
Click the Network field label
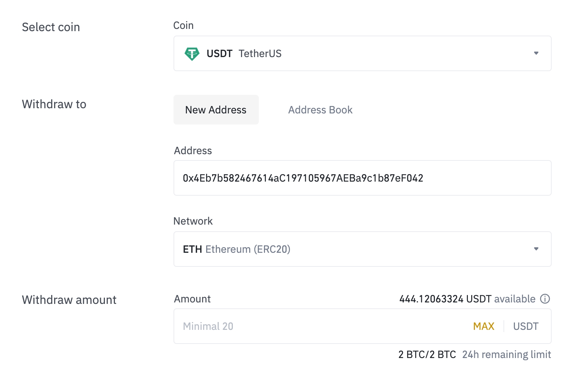click(x=193, y=221)
